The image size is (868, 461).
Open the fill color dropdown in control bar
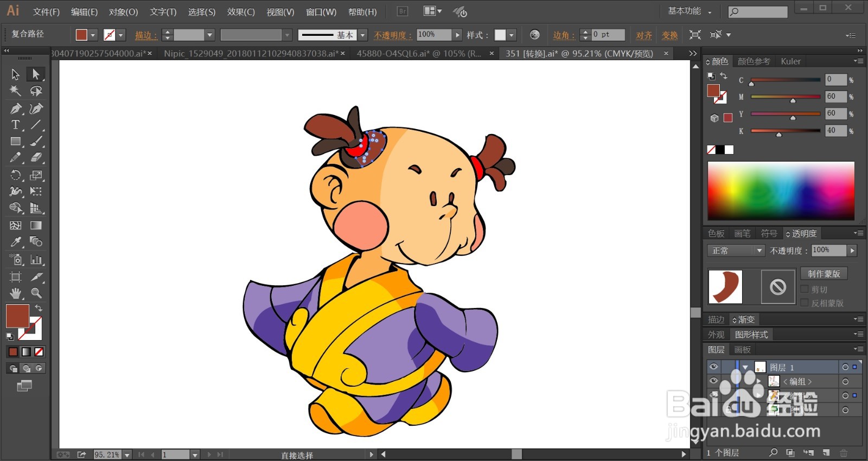[x=93, y=35]
